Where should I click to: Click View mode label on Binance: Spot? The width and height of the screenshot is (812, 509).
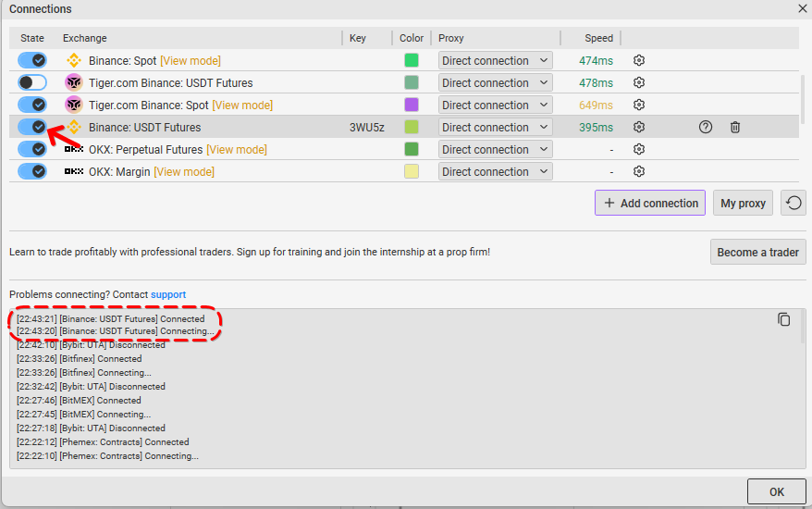pyautogui.click(x=191, y=61)
